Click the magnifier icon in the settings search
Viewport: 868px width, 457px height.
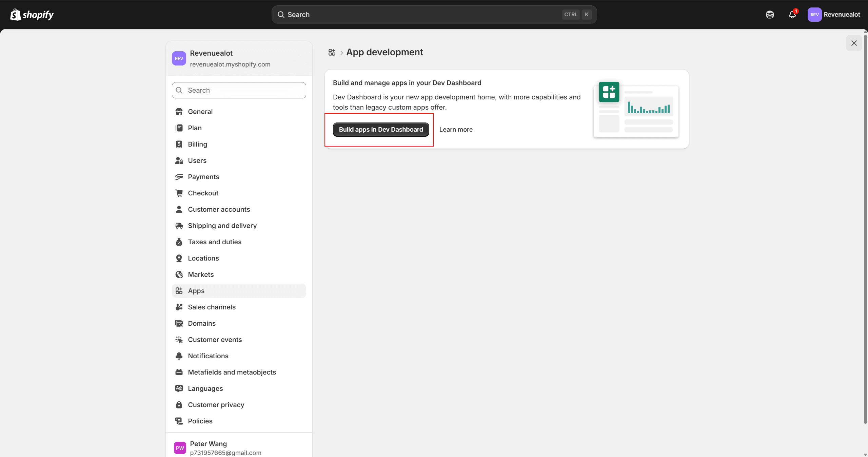179,90
